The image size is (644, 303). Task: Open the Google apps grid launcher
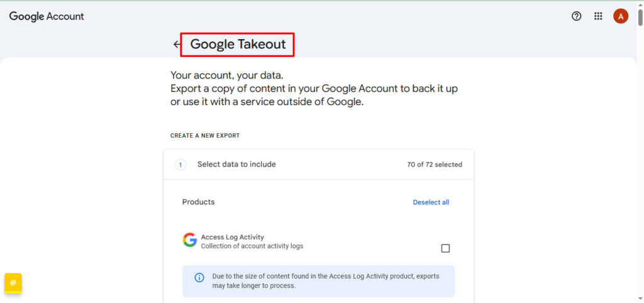click(x=598, y=16)
